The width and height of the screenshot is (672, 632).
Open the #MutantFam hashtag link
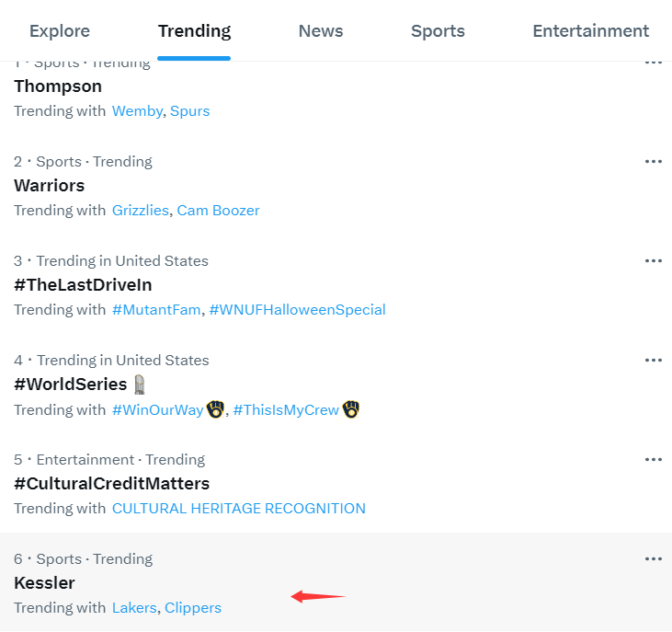tap(156, 310)
